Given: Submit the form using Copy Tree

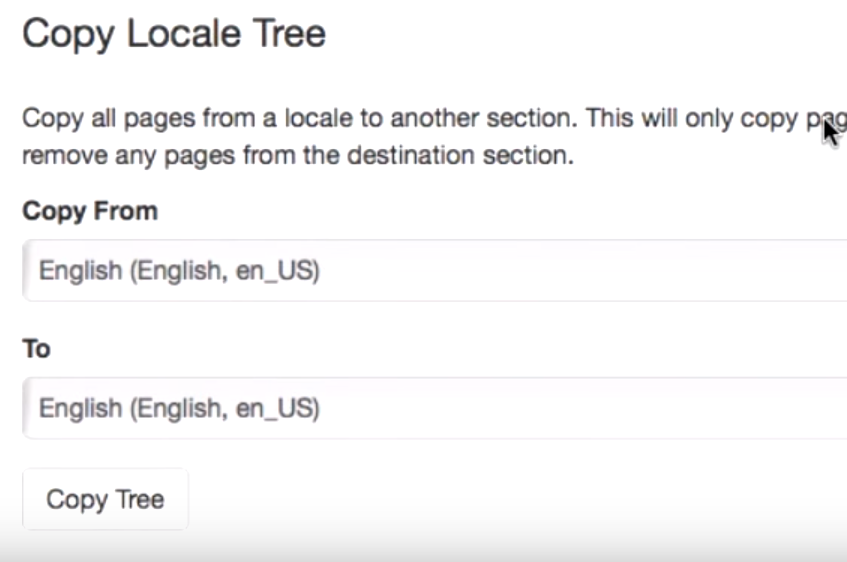Looking at the screenshot, I should (105, 499).
